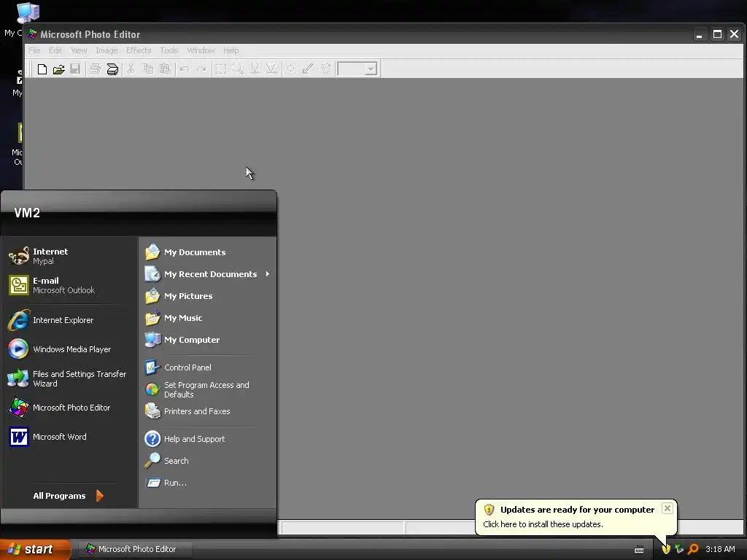Screen dimensions: 747x560
Task: Open Control Panel
Action: point(207,367)
